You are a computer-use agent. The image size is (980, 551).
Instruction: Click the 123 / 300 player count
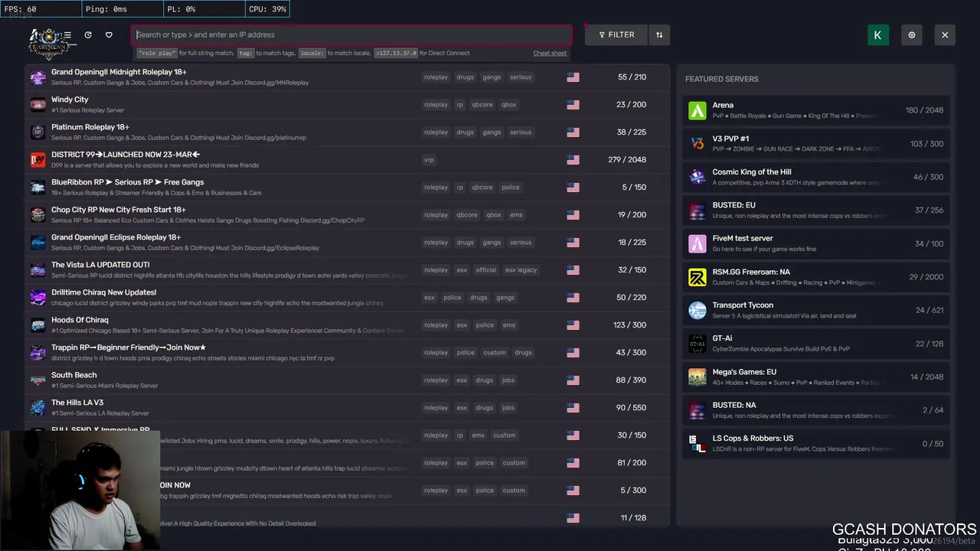(629, 325)
